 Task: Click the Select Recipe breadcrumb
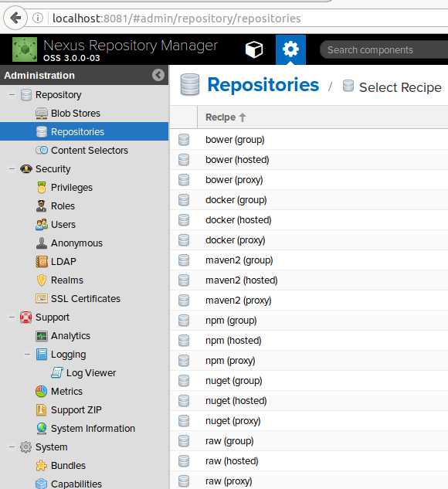[400, 87]
